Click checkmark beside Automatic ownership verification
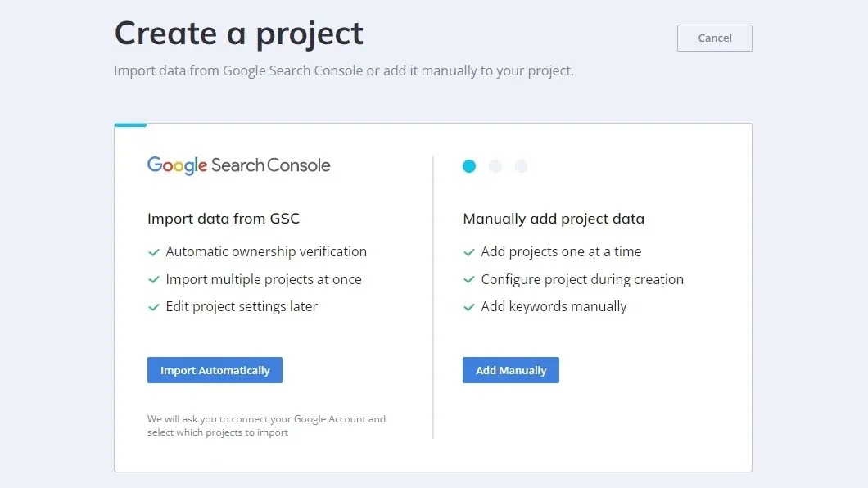868x488 pixels. [154, 252]
